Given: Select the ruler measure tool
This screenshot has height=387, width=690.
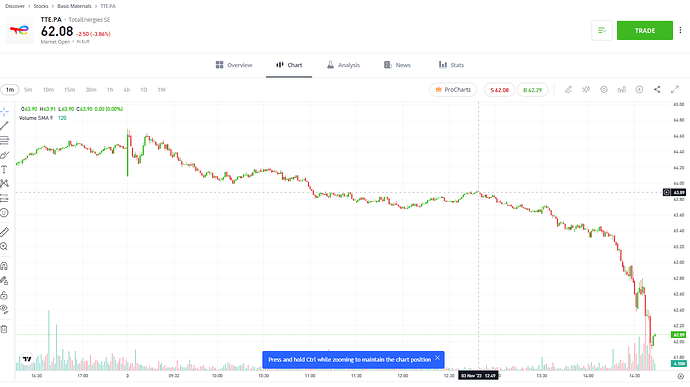Looking at the screenshot, I should click(x=4, y=232).
